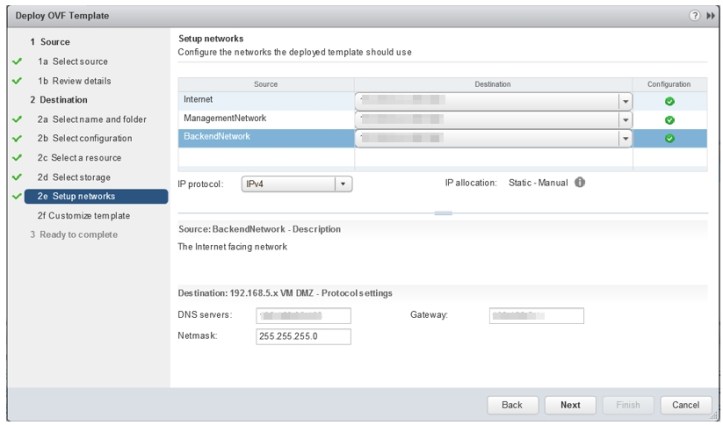723x425 pixels.
Task: Click the Netmask input field
Action: pyautogui.click(x=304, y=337)
